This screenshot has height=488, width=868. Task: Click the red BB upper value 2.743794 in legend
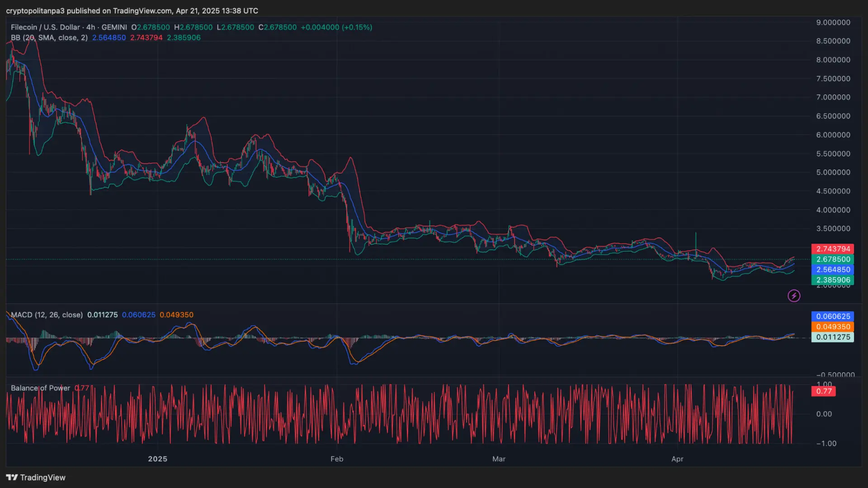pyautogui.click(x=146, y=38)
